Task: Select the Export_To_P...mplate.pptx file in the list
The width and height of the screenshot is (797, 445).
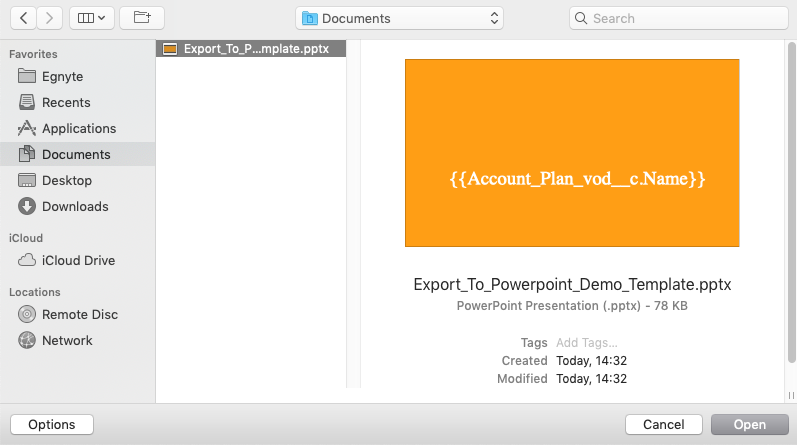Action: [250, 48]
